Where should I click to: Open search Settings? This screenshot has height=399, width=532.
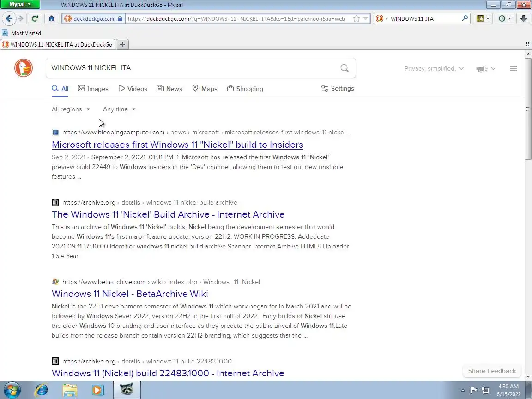[x=338, y=88]
